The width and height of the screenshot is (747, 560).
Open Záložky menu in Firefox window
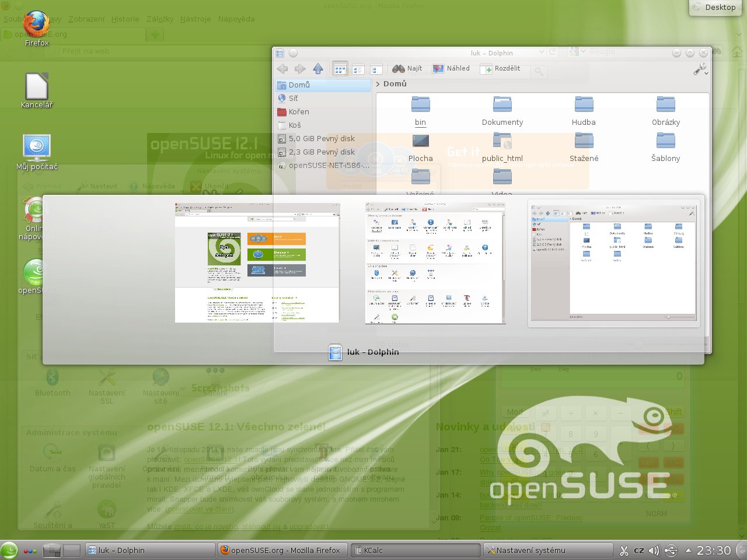tap(160, 19)
